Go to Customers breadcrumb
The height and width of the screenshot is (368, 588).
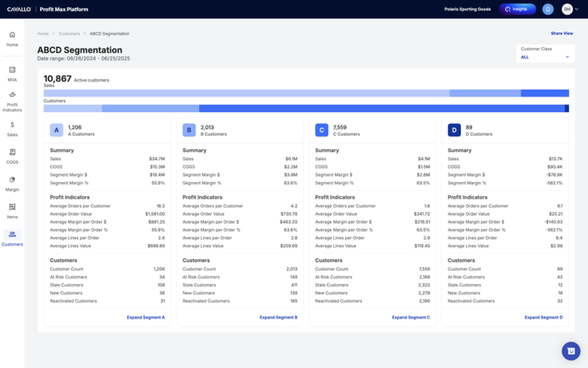click(69, 34)
